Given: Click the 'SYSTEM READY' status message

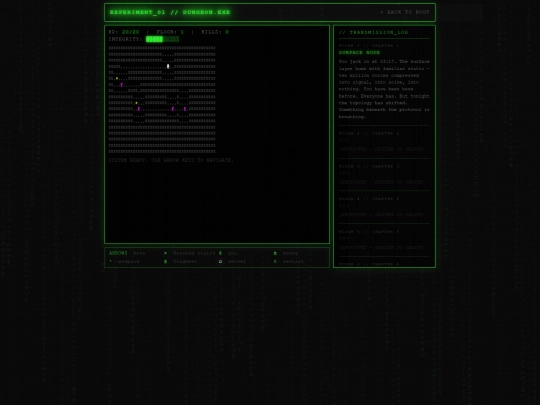Looking at the screenshot, I should 171,160.
